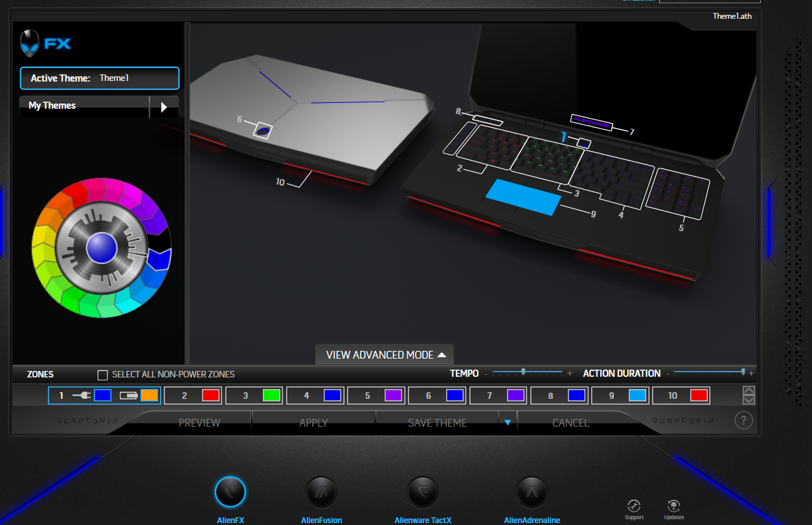The height and width of the screenshot is (525, 812).
Task: Click zone 6 blue color swatch
Action: pos(455,396)
